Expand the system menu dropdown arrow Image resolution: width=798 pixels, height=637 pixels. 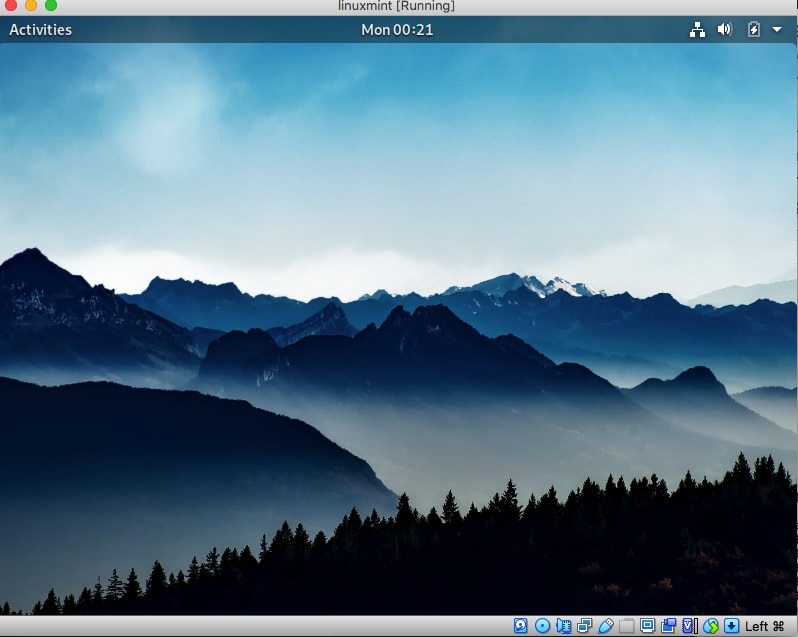[x=777, y=30]
